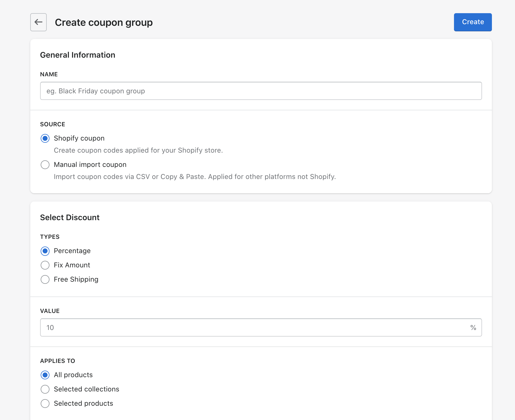
Task: Click the percent symbol in Value field
Action: coord(473,327)
